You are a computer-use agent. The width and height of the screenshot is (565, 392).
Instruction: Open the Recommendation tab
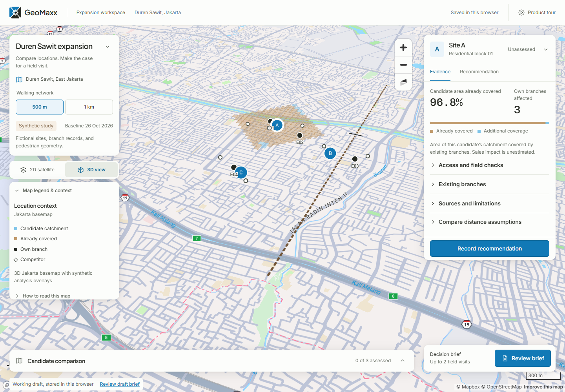(x=479, y=72)
